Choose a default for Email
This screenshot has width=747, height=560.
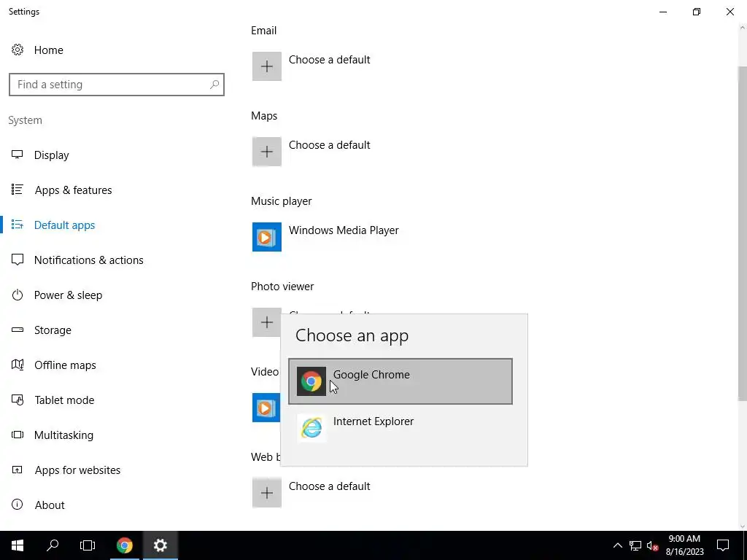click(x=329, y=60)
